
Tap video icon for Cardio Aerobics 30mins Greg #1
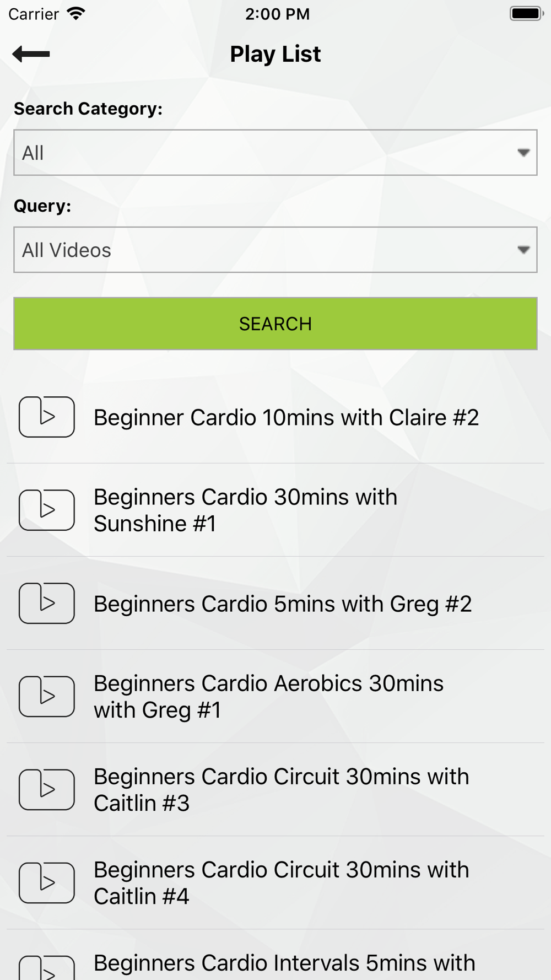(47, 696)
